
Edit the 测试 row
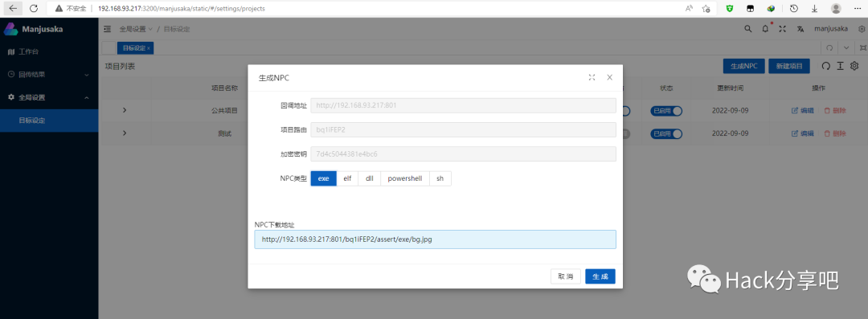click(x=803, y=133)
